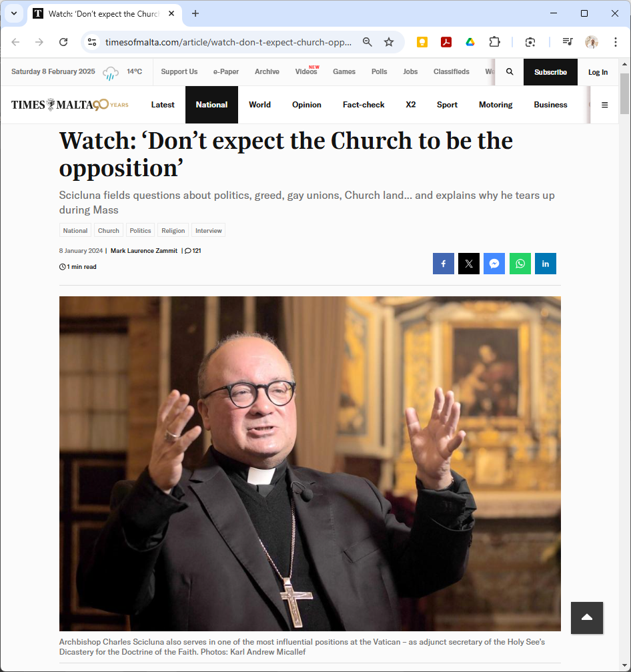Bookmark page with star icon
This screenshot has height=672, width=631.
388,42
